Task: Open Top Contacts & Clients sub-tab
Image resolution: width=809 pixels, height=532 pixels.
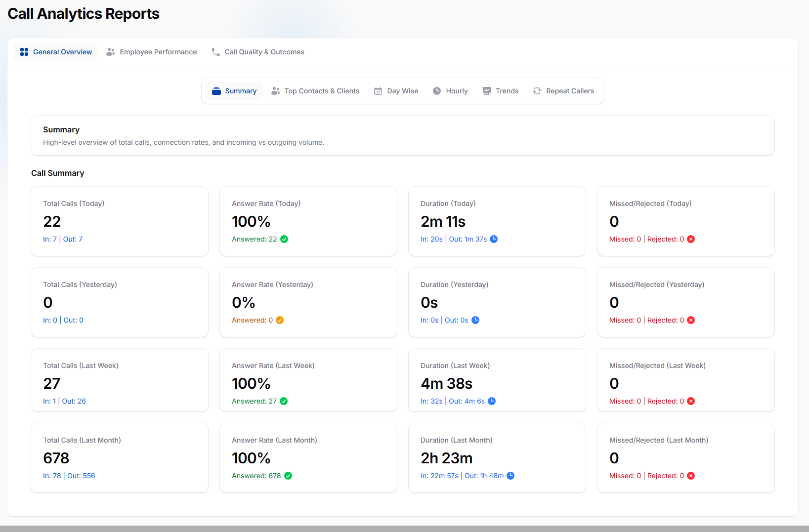Action: tap(315, 91)
